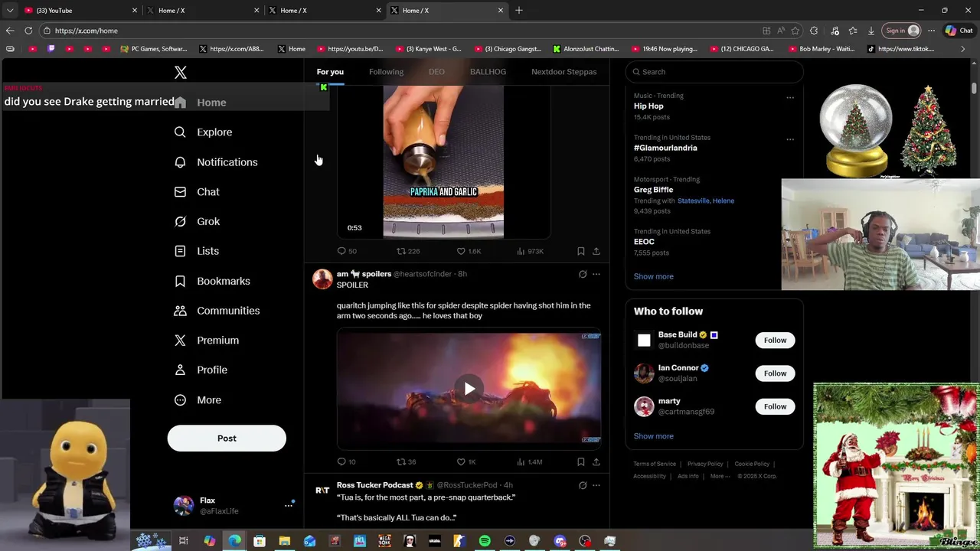
Task: Open browser downloads icon
Action: [871, 31]
